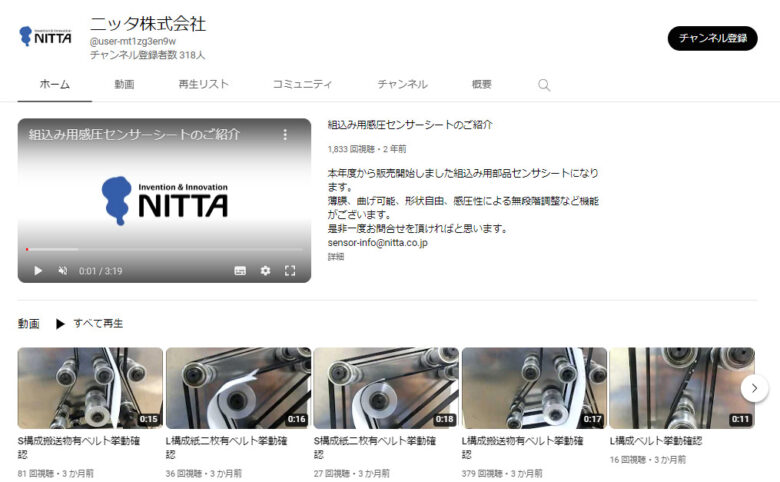
Task: Open L構成紙二枚有ベルト挙動確認 thumbnail
Action: click(238, 388)
